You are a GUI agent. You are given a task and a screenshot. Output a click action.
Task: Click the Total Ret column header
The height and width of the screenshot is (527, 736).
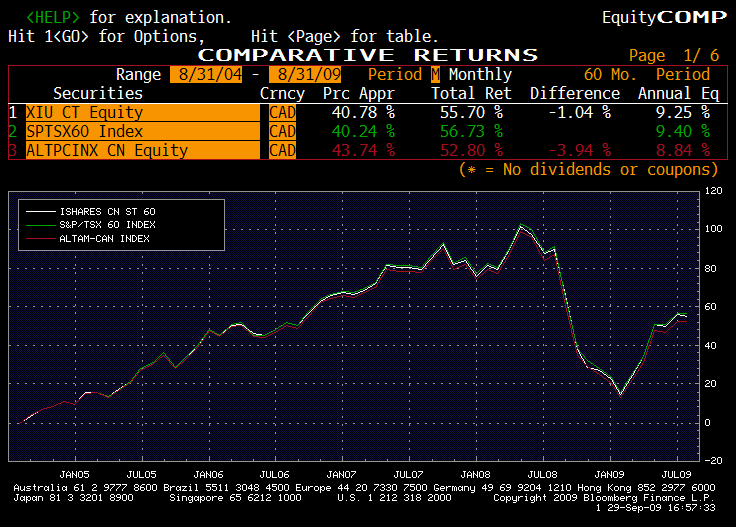tap(471, 94)
